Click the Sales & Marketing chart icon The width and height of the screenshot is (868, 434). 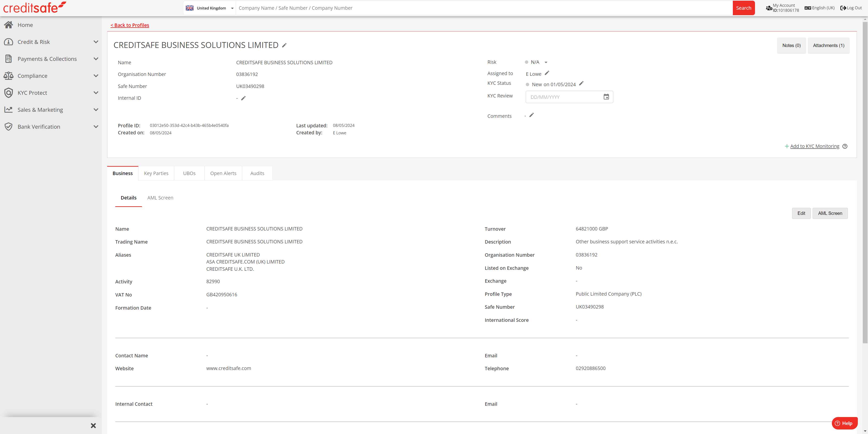(x=8, y=110)
